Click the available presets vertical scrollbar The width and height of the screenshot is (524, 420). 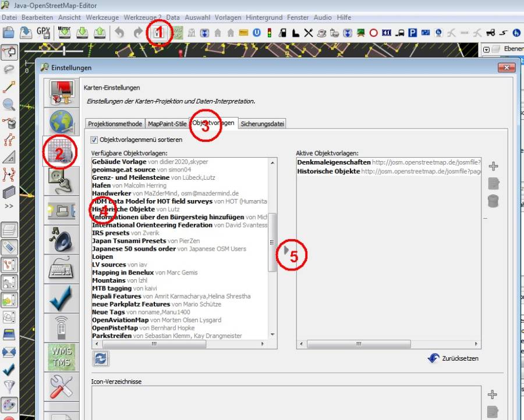[x=272, y=241]
